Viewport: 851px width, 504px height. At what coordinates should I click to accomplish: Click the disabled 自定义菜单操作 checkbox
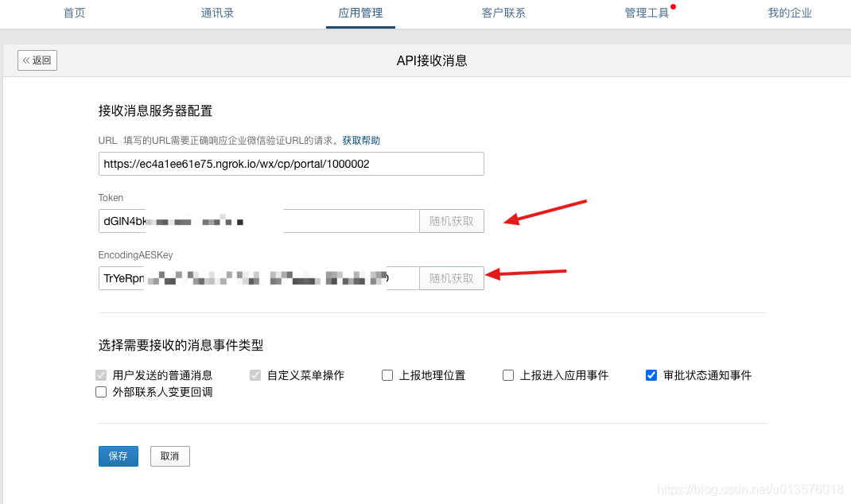[255, 374]
